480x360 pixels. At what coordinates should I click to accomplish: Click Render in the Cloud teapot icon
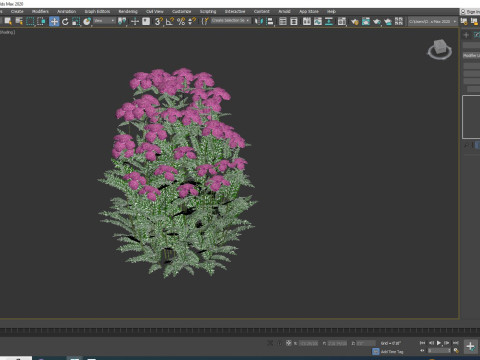coord(388,21)
